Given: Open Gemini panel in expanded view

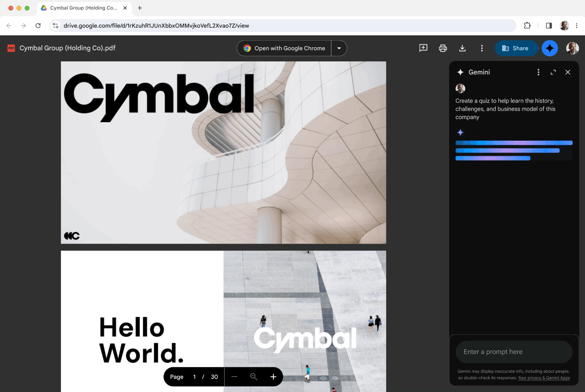Looking at the screenshot, I should coord(553,72).
